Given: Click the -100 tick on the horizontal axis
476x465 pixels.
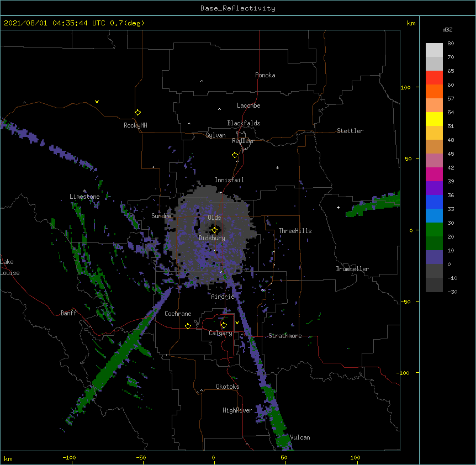Looking at the screenshot, I should (x=69, y=457).
